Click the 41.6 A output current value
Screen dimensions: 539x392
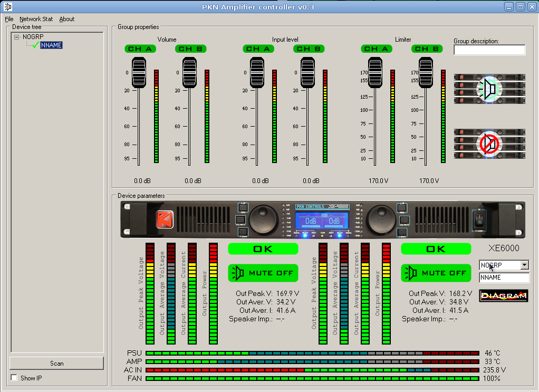pos(286,310)
